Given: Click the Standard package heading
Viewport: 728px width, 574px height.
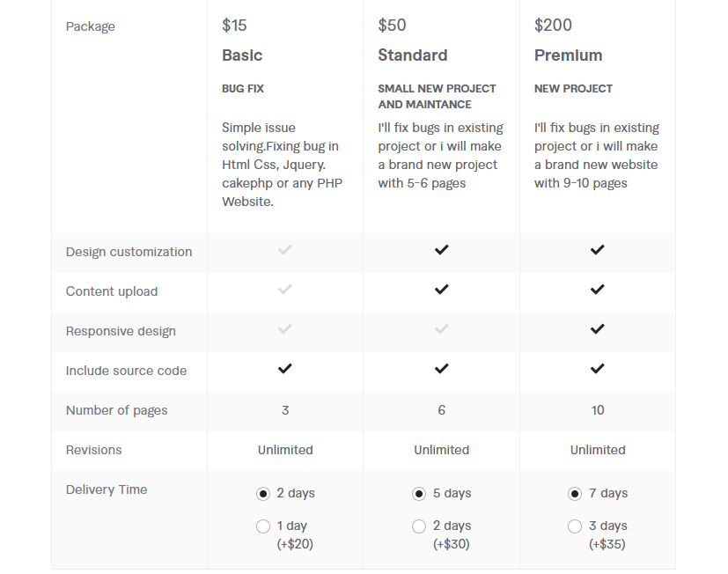Looking at the screenshot, I should pyautogui.click(x=412, y=55).
